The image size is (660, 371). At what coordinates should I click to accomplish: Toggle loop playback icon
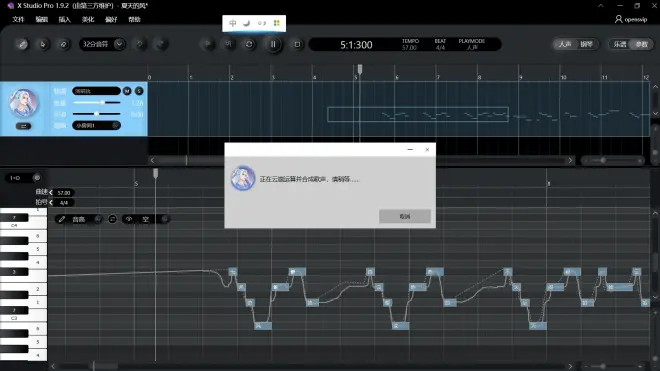249,44
